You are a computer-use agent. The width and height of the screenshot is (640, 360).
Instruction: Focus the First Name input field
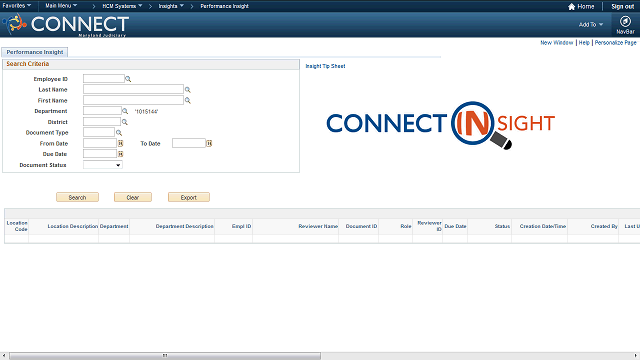(133, 100)
